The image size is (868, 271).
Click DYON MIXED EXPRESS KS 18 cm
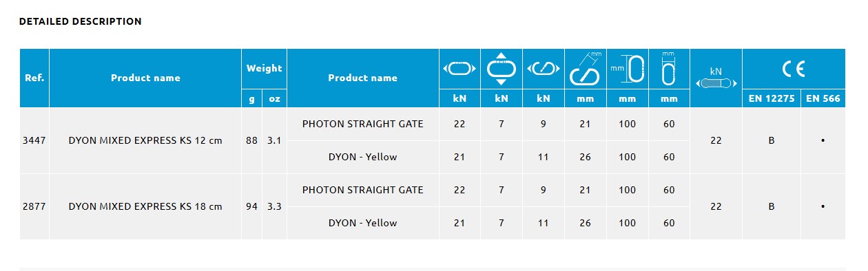coord(145,206)
